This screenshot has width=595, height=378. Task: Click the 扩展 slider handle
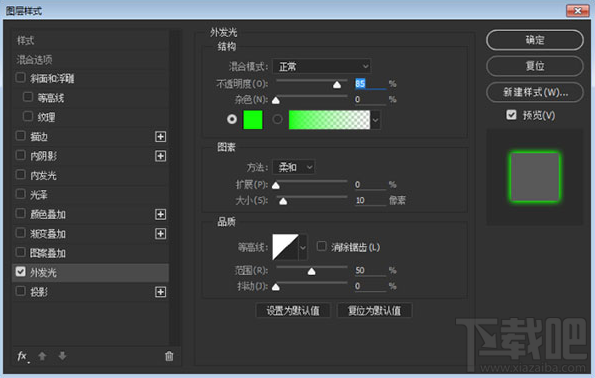point(276,186)
